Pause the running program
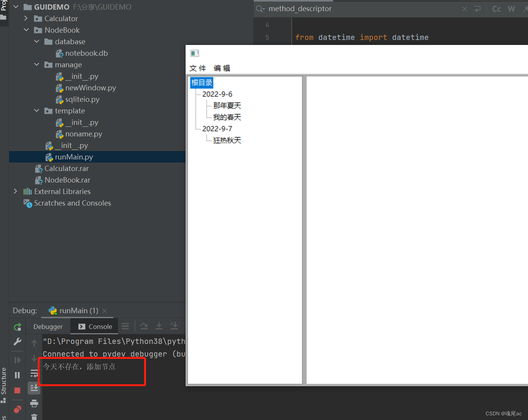This screenshot has height=420, width=528. [17, 375]
